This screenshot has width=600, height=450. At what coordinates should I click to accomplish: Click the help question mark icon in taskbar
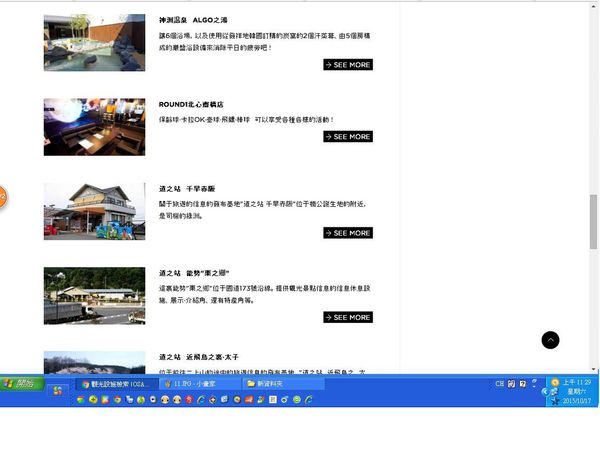tap(525, 383)
